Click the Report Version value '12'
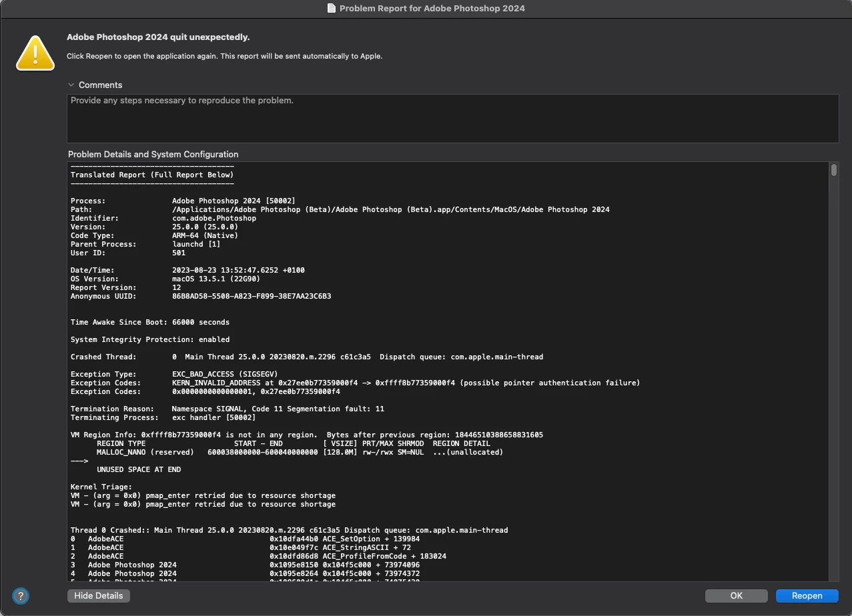Screen dimensions: 852x616 [x=177, y=287]
